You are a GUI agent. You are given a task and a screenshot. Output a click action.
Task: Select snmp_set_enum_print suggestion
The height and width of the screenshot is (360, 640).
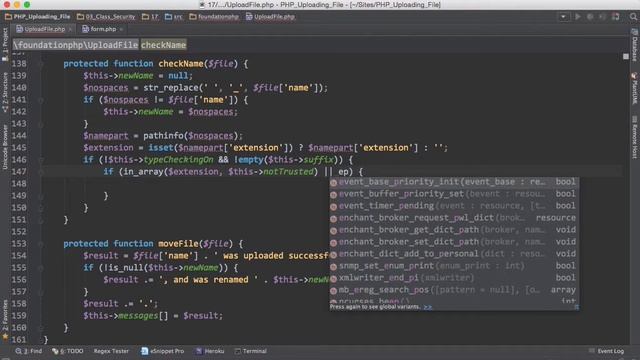tap(454, 266)
